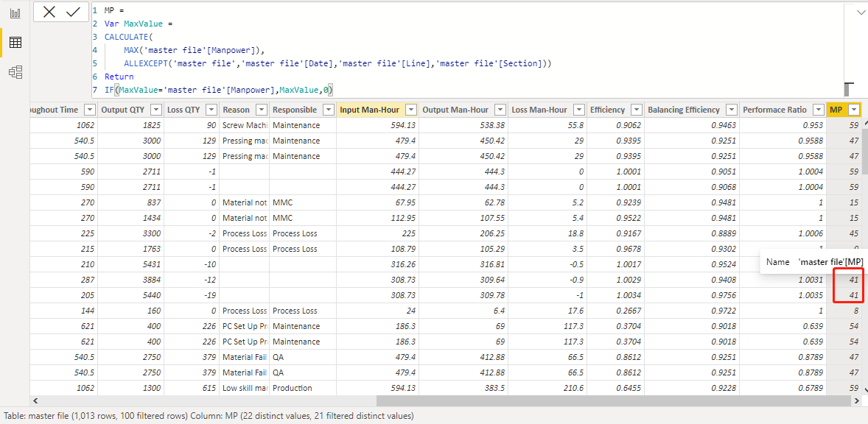Select the MP cell with value 8
Image resolution: width=868 pixels, height=424 pixels.
[844, 311]
